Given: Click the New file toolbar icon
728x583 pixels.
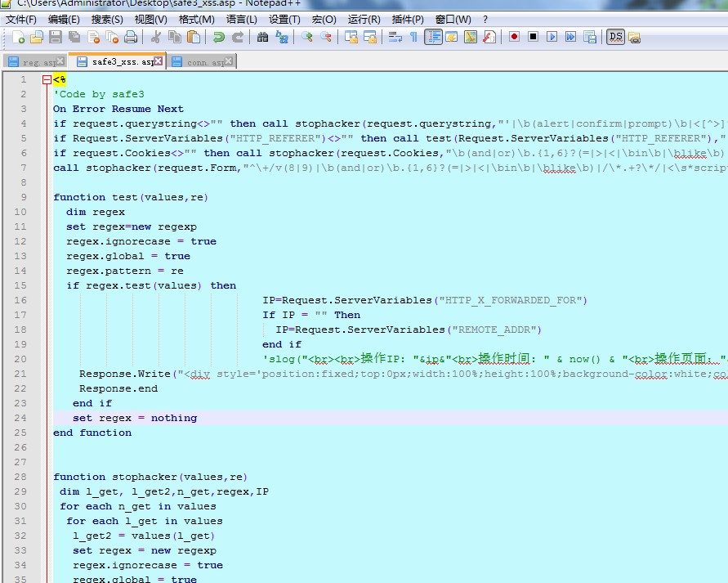Looking at the screenshot, I should (18, 37).
